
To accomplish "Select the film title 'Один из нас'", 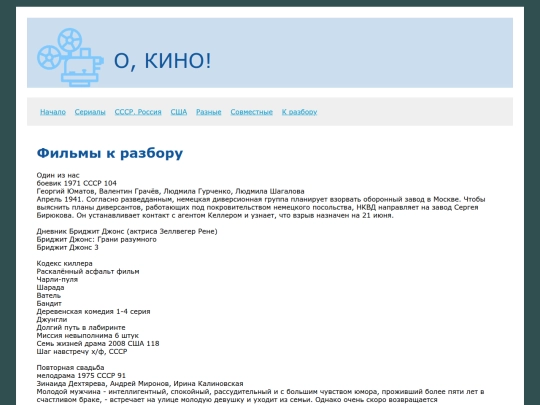I will [x=58, y=175].
